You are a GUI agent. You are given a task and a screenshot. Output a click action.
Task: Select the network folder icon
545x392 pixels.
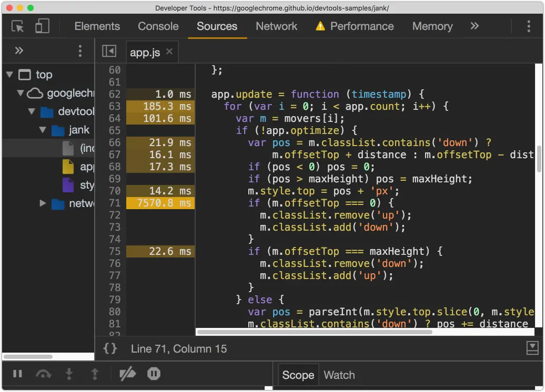click(58, 204)
